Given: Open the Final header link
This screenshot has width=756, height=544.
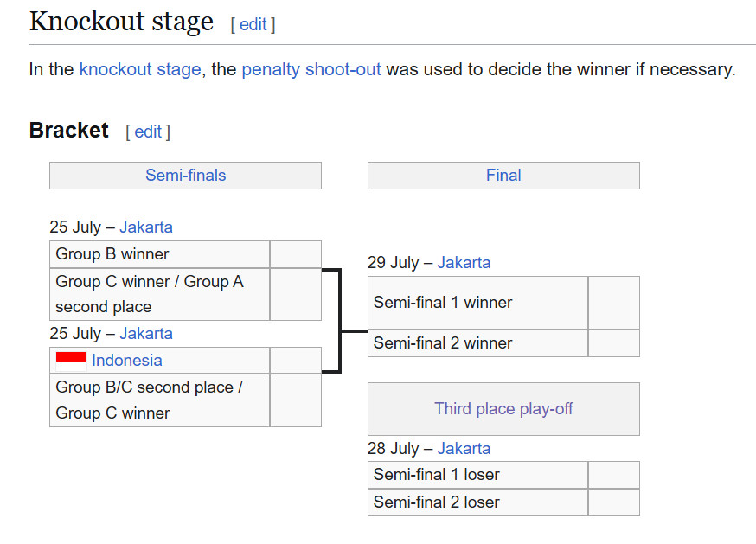Looking at the screenshot, I should (503, 175).
